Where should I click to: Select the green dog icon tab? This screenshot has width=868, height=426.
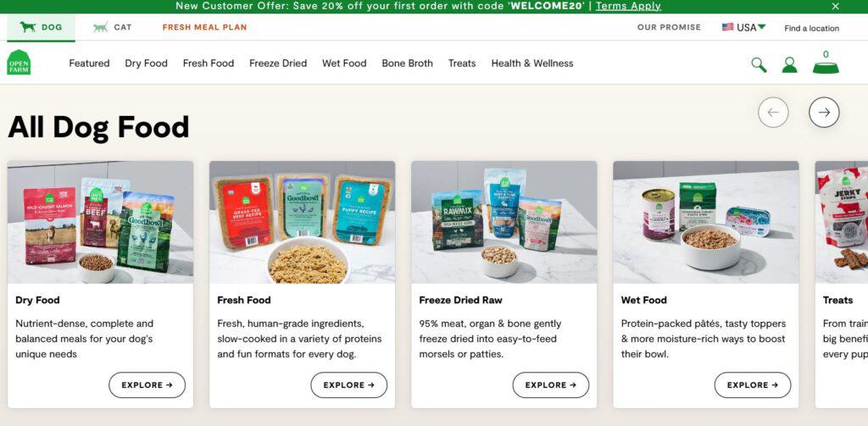tap(41, 27)
